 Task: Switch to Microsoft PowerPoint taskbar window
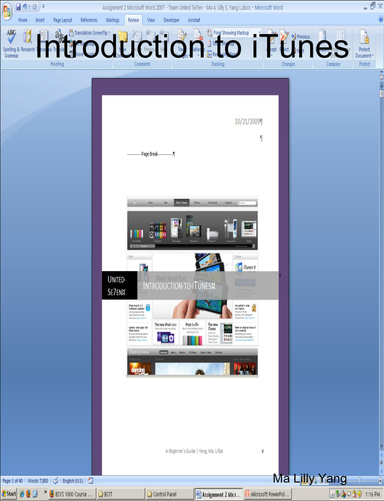point(268,494)
